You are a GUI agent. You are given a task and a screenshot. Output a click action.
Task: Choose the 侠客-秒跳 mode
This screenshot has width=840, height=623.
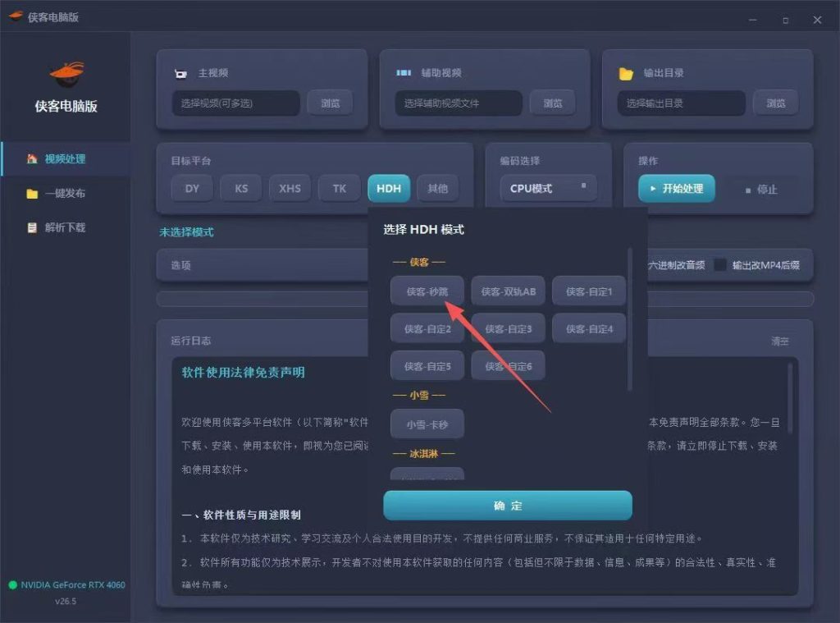(427, 291)
